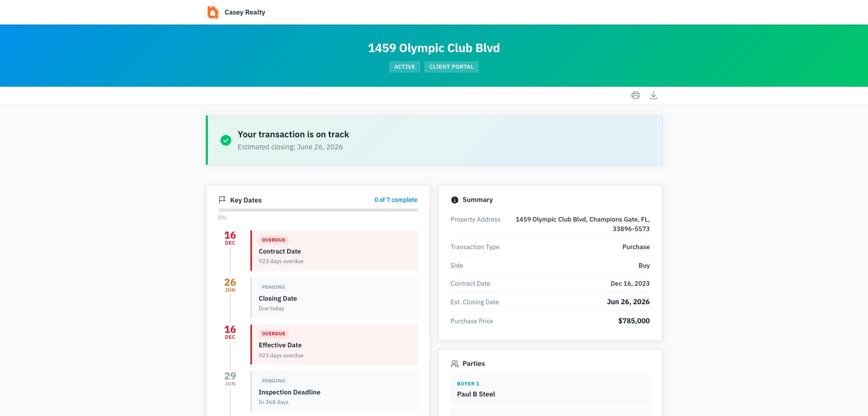Viewport: 868px width, 416px height.
Task: Click the Jun 26, 2026 closing date value
Action: [x=628, y=302]
